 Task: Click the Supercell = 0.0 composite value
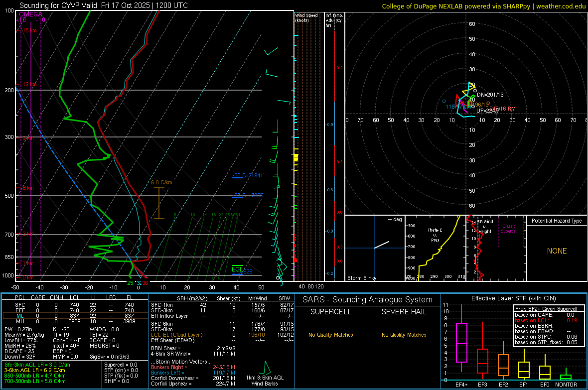(x=121, y=365)
